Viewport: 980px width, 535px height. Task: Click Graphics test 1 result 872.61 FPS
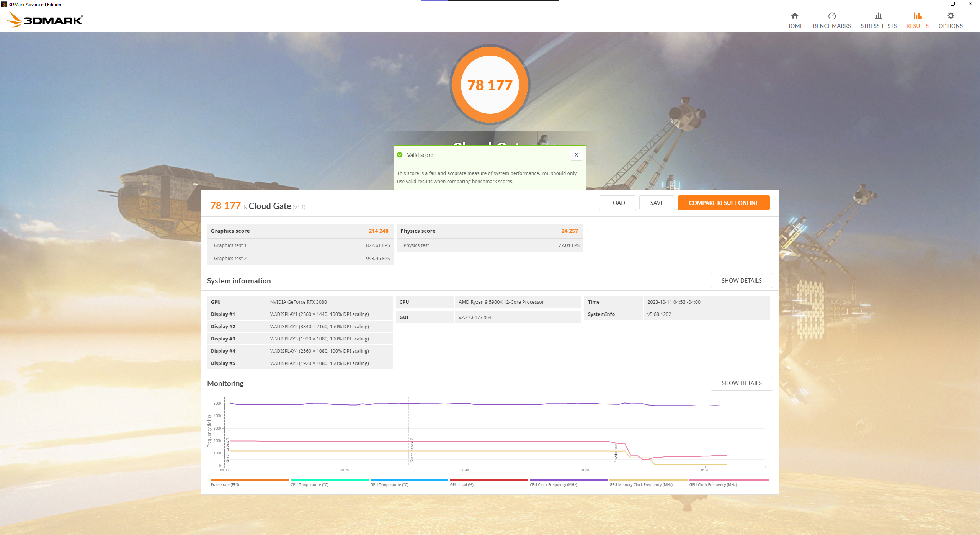[x=378, y=245]
